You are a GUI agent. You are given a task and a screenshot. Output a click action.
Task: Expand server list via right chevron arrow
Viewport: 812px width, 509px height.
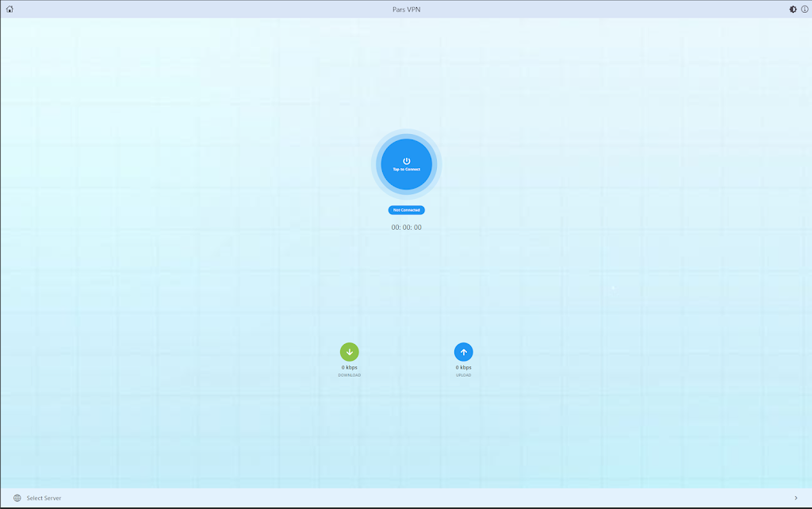[x=795, y=498]
